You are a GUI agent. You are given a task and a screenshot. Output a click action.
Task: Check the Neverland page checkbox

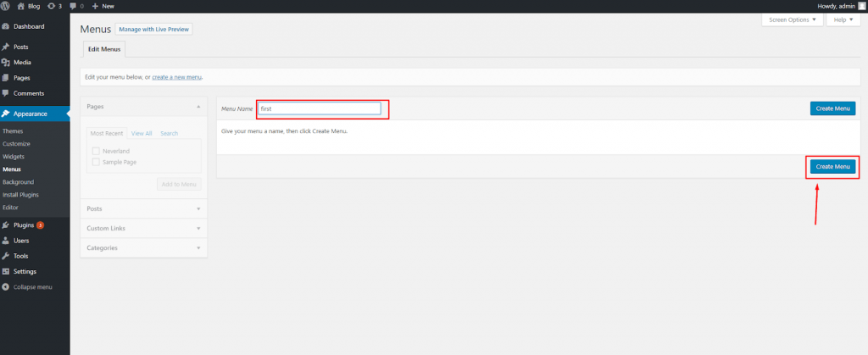96,151
